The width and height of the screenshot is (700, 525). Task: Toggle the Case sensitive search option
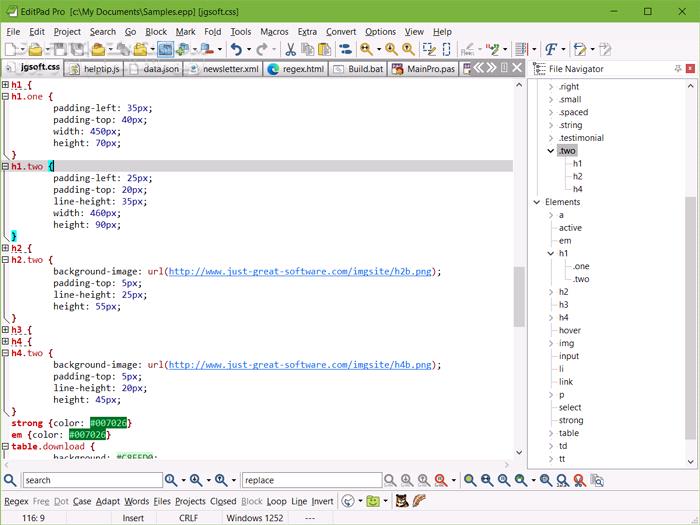pos(81,501)
